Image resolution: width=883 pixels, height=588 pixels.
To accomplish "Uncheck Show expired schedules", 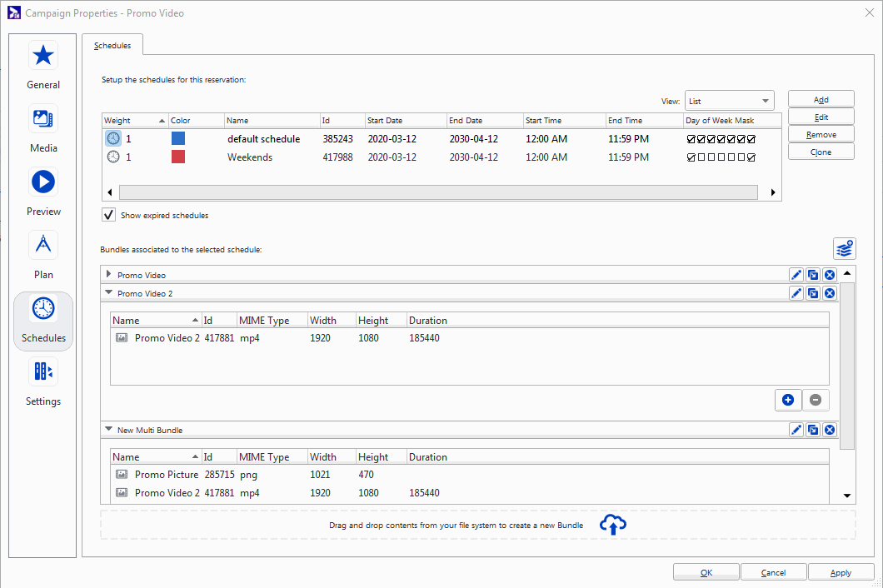I will pyautogui.click(x=109, y=216).
